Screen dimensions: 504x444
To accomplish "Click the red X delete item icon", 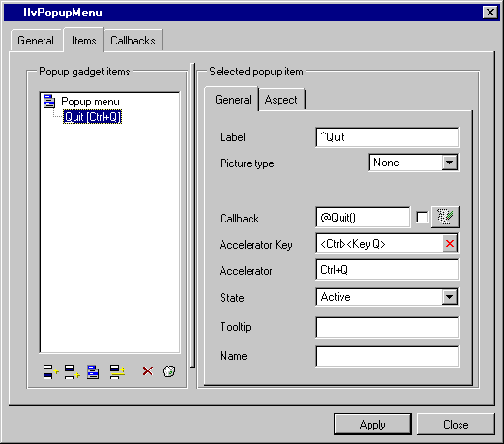I will (x=148, y=371).
